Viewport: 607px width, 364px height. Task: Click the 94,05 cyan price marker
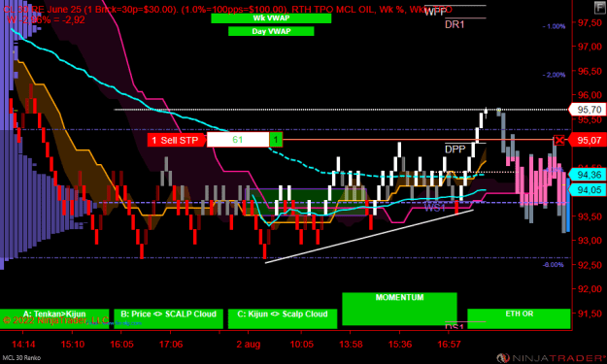587,189
